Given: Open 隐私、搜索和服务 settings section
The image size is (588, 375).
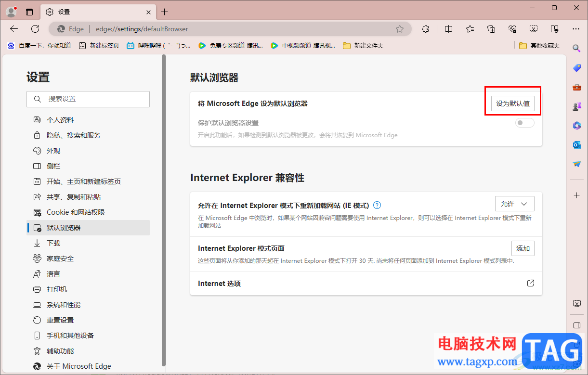Looking at the screenshot, I should (x=88, y=135).
